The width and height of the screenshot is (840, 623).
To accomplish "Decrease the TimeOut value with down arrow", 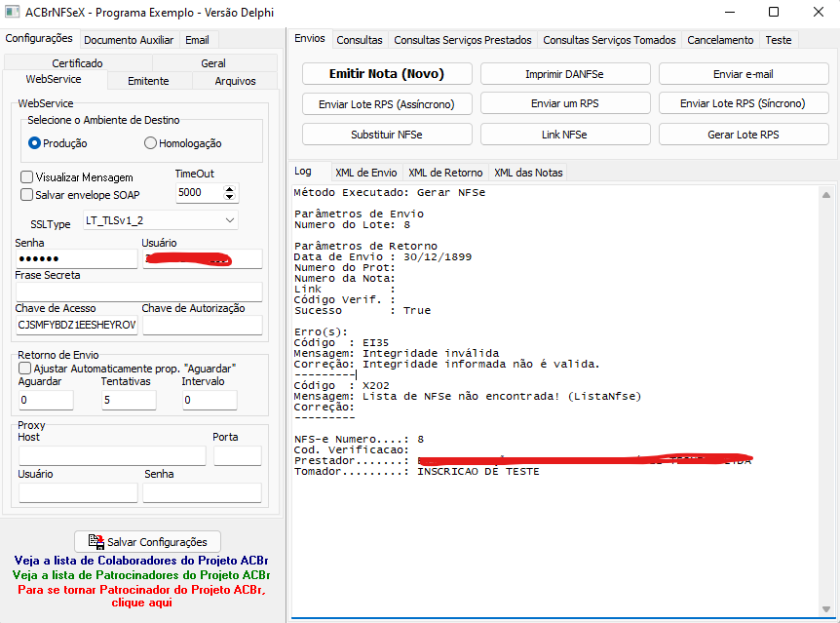I will click(229, 196).
